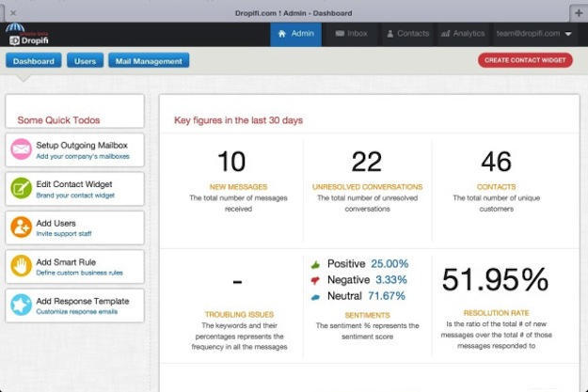This screenshot has width=588, height=392.
Task: Click 'Add your company's mailboxes' text
Action: pos(83,157)
